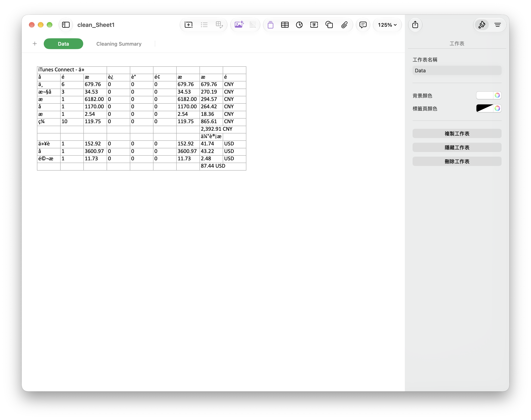Insert a table from toolbar
Image resolution: width=531 pixels, height=420 pixels.
285,25
